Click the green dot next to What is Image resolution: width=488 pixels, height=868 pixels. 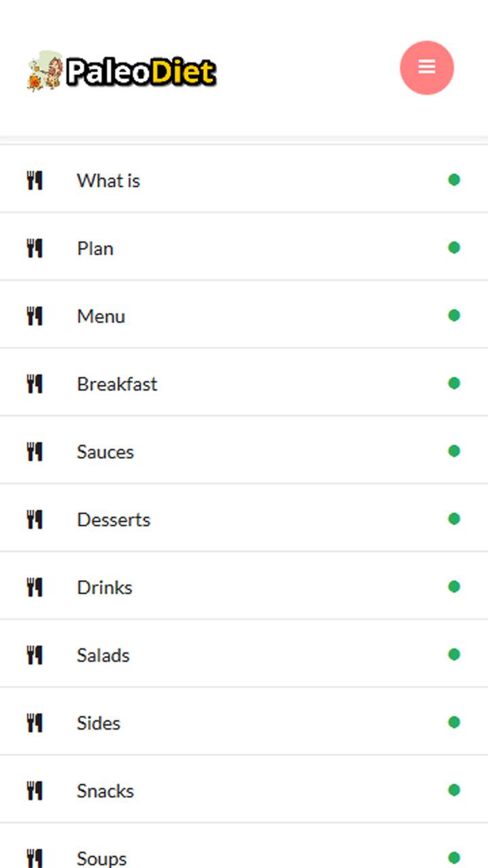tap(454, 180)
